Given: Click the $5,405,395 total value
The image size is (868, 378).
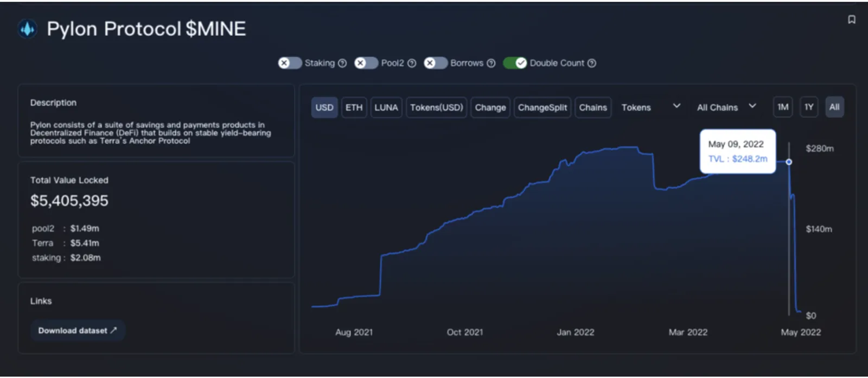Looking at the screenshot, I should click(x=69, y=201).
